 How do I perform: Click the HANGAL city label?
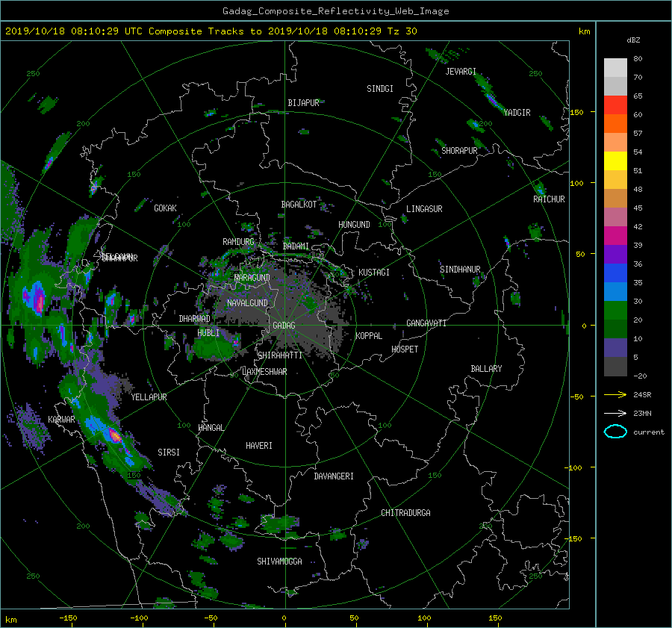(211, 428)
